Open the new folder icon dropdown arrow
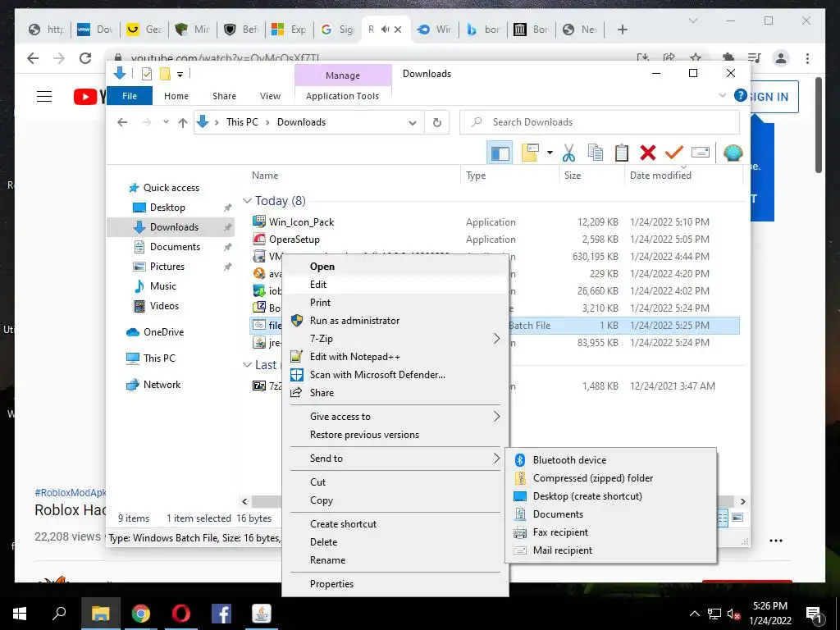This screenshot has height=630, width=840. tap(550, 153)
